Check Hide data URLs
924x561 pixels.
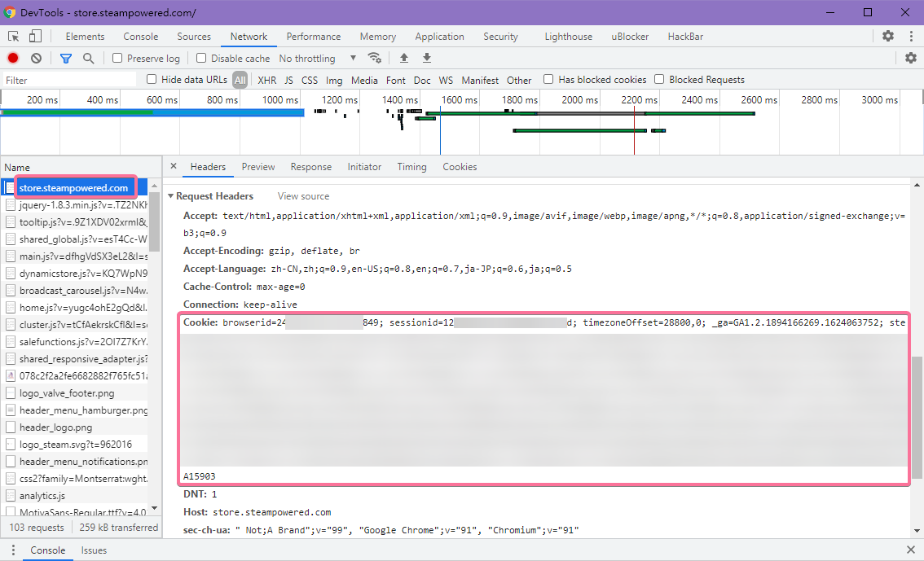(x=151, y=80)
